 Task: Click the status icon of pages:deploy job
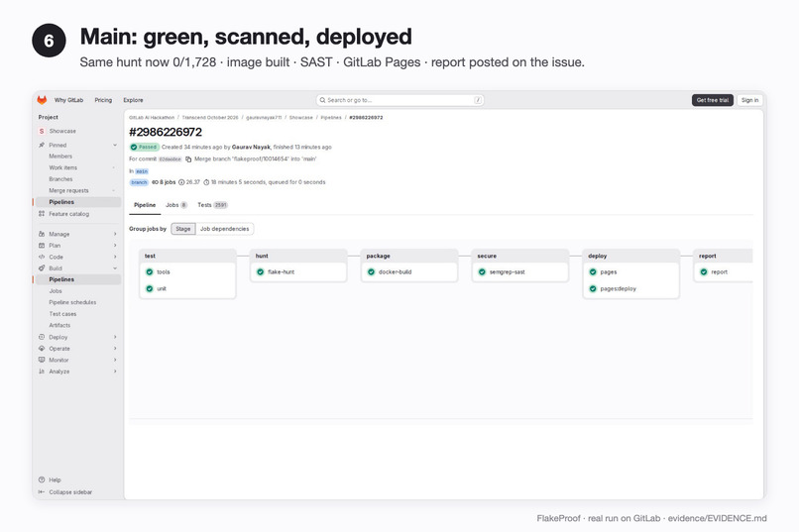tap(593, 288)
